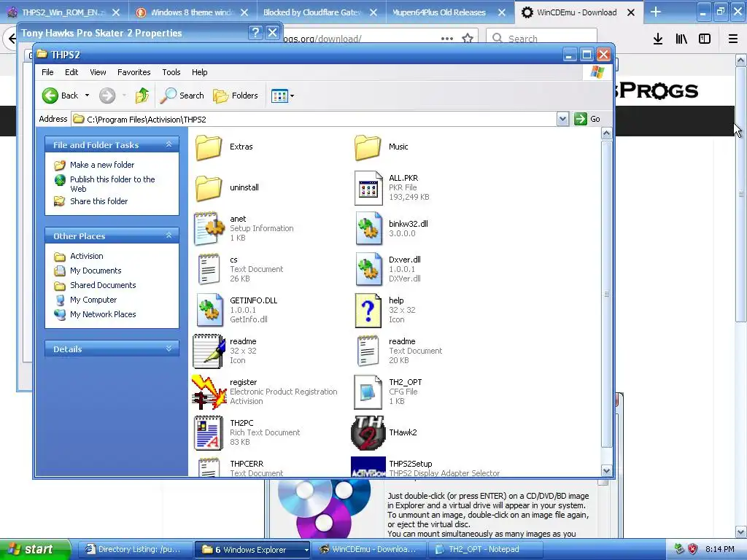747x560 pixels.
Task: Switch to TH2_OPT - Notepad taskbar button
Action: click(x=487, y=550)
